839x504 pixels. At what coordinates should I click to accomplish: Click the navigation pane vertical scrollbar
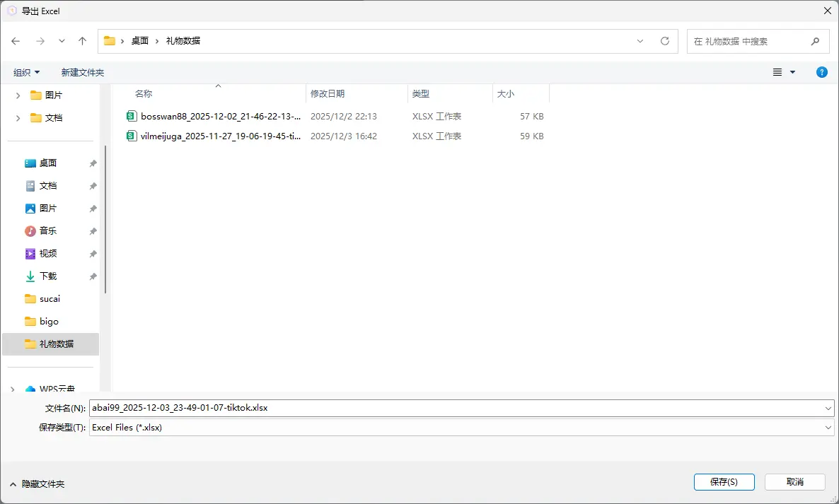tap(105, 219)
